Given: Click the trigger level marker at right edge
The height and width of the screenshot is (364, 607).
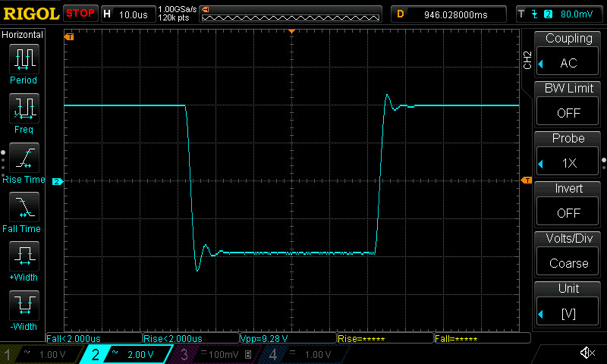Looking at the screenshot, I should point(527,180).
